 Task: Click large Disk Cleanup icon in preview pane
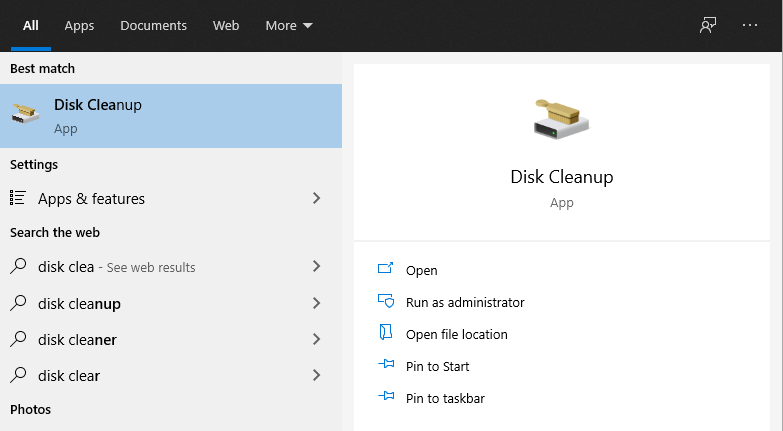click(561, 119)
